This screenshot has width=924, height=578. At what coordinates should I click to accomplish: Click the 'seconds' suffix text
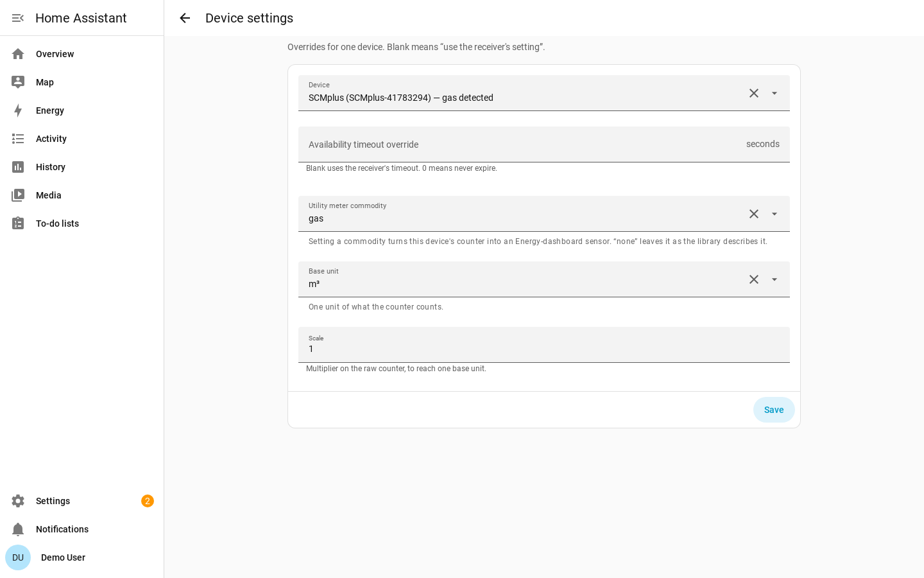(x=763, y=144)
